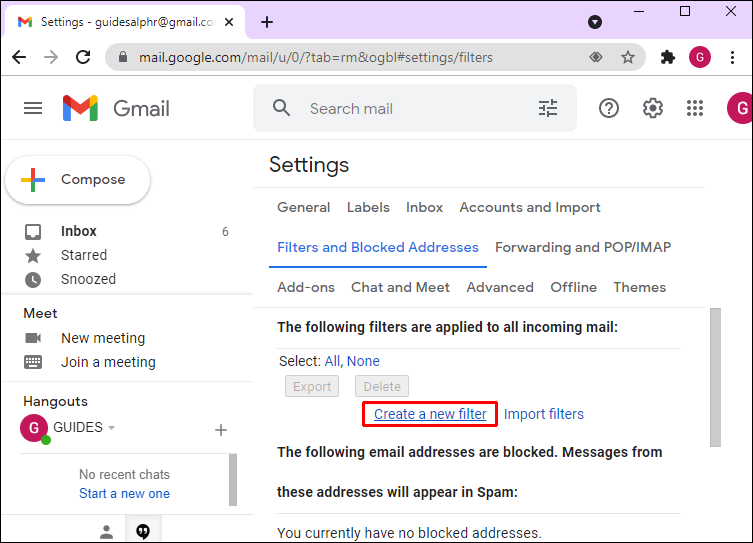Screen dimensions: 753x543
Task: Switch to the General settings tab
Action: click(x=304, y=207)
